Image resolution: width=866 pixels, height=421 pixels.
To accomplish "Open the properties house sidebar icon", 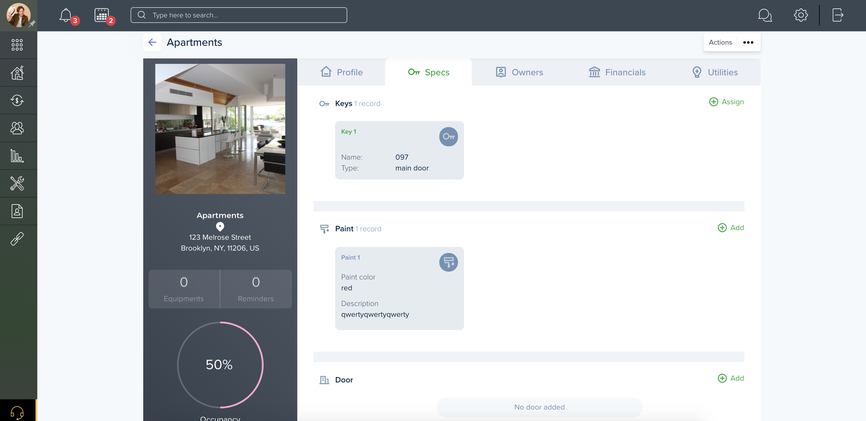I will coord(17,73).
